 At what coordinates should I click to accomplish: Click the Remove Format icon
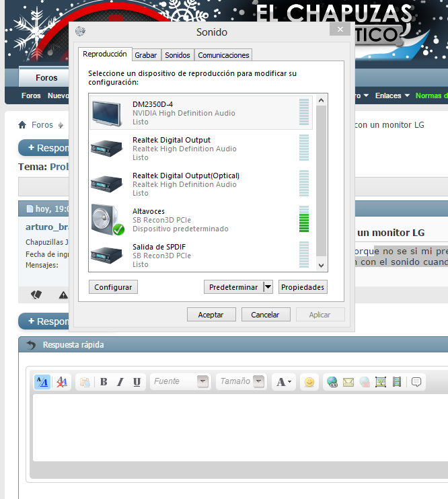[x=62, y=381]
